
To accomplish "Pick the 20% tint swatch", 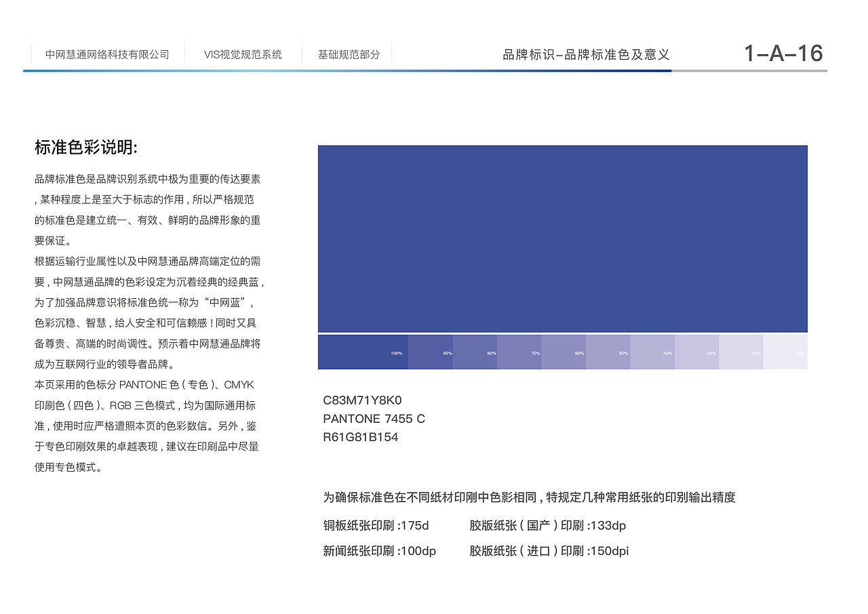I will pos(741,352).
